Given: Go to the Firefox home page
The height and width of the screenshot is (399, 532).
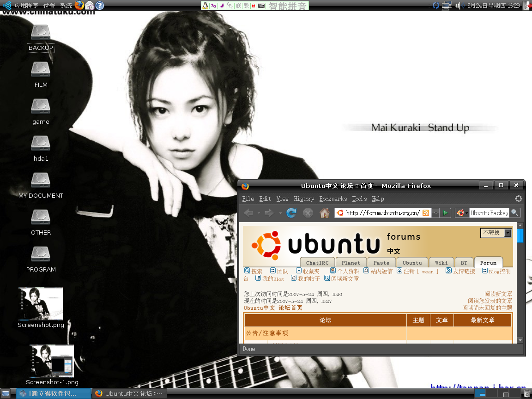Looking at the screenshot, I should point(325,213).
